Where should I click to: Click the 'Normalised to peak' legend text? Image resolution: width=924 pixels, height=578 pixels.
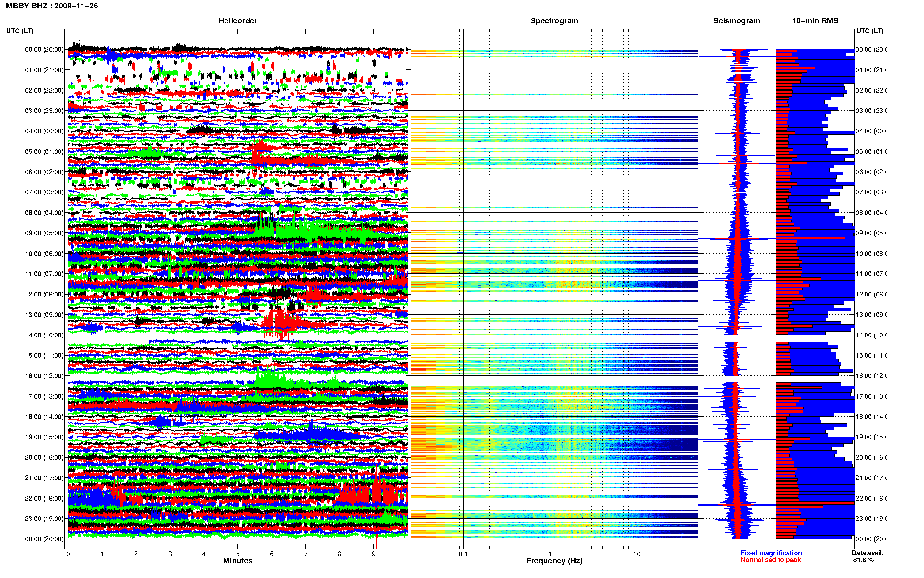[770, 560]
